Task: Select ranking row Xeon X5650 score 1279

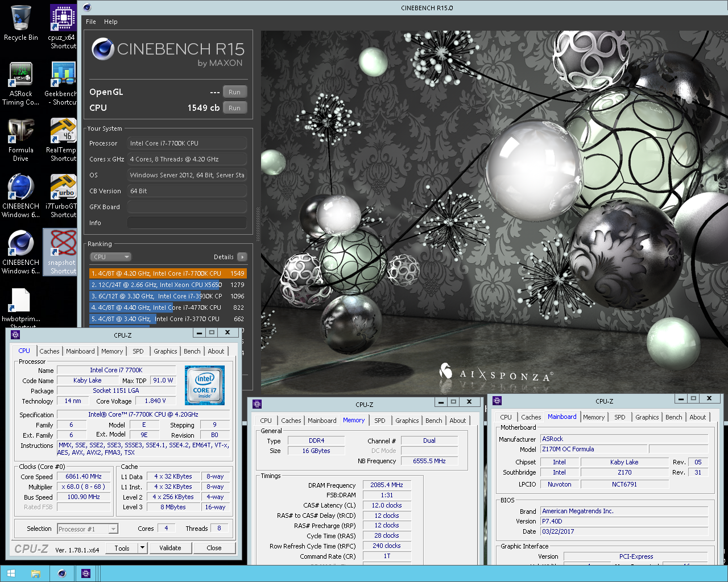Action: (x=168, y=285)
